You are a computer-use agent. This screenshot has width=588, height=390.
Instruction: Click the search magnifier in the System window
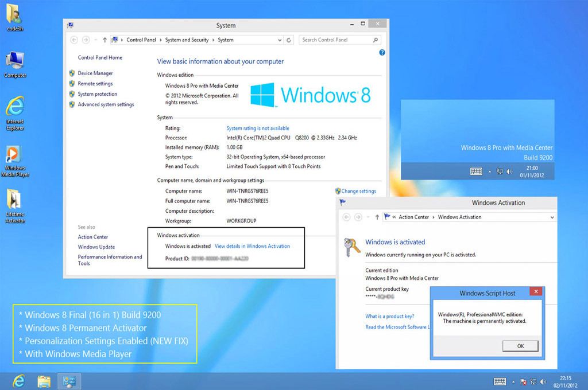[376, 40]
